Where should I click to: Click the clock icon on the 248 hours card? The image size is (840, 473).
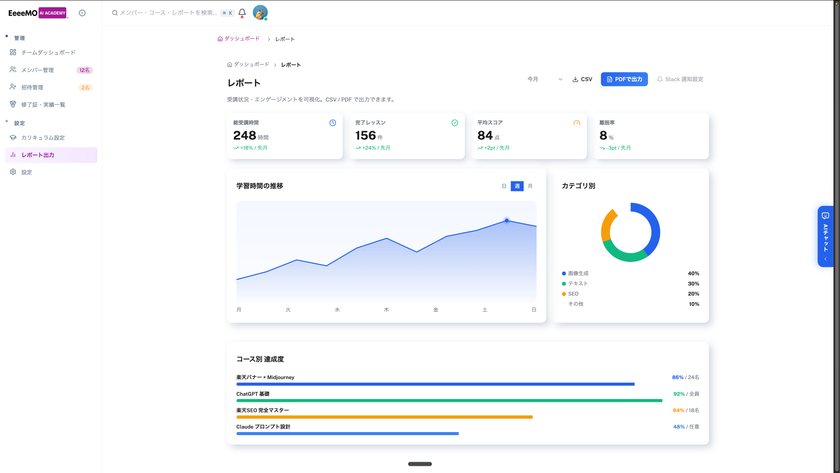[333, 123]
